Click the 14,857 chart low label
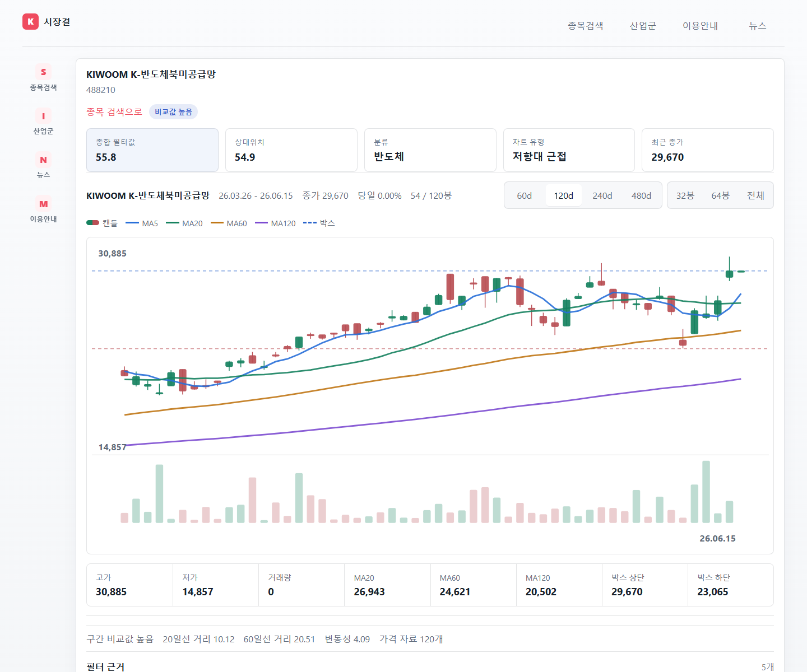 pos(112,447)
